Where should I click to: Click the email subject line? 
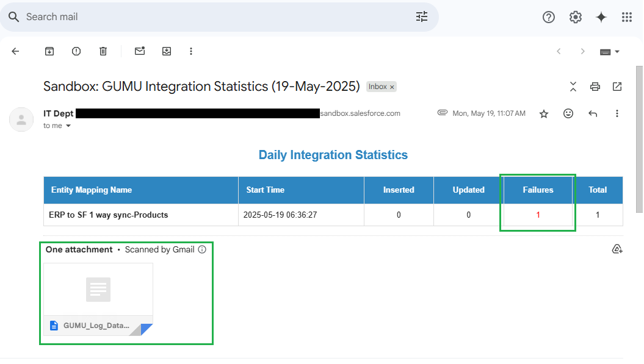click(x=201, y=87)
